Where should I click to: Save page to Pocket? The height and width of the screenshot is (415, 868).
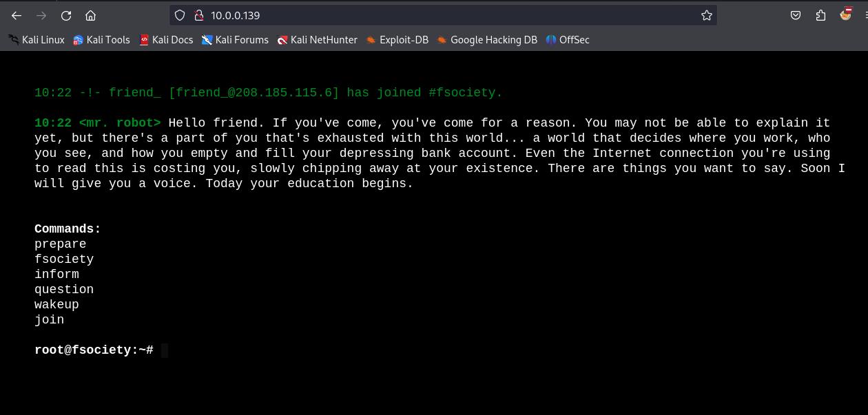coord(796,15)
